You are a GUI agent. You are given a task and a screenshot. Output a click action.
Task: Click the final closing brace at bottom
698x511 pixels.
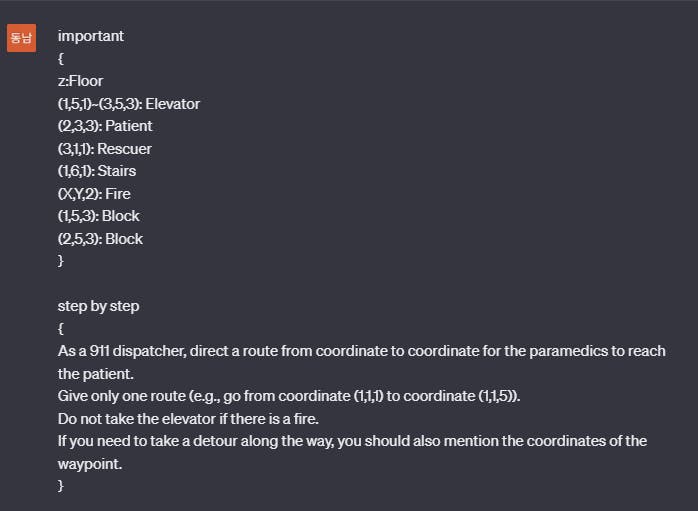61,486
